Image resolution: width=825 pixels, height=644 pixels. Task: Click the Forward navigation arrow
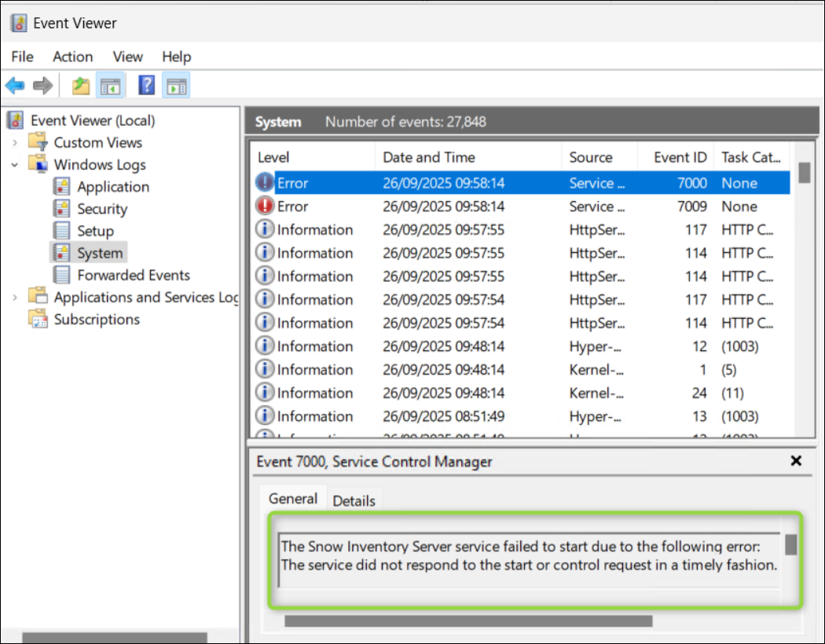pyautogui.click(x=42, y=85)
